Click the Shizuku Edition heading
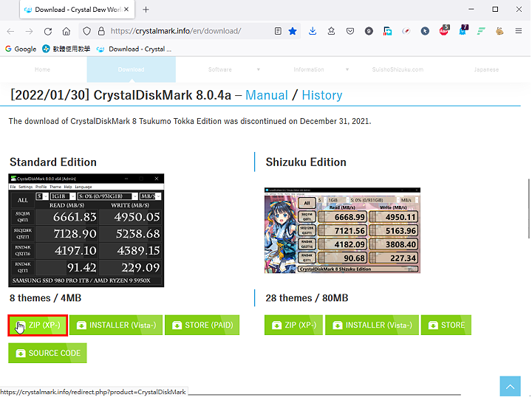Image resolution: width=532 pixels, height=400 pixels. (306, 162)
